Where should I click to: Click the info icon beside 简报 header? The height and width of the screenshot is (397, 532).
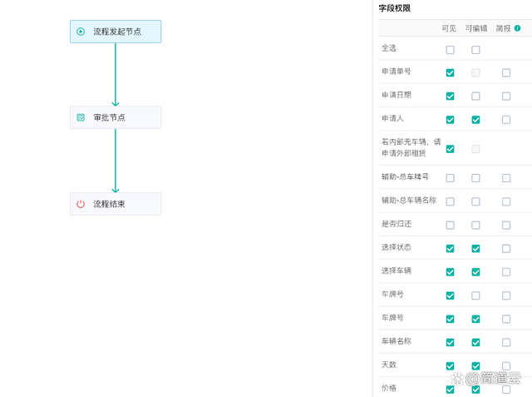[517, 28]
